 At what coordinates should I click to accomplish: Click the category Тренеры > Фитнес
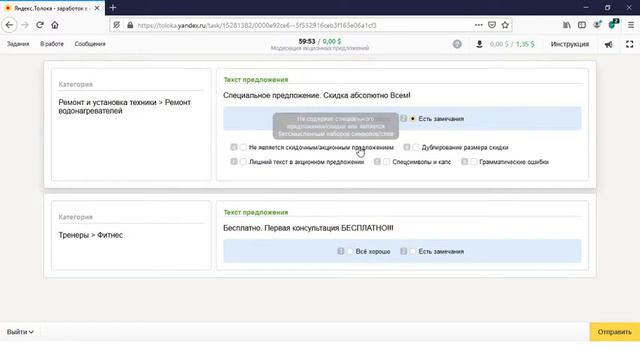(91, 235)
